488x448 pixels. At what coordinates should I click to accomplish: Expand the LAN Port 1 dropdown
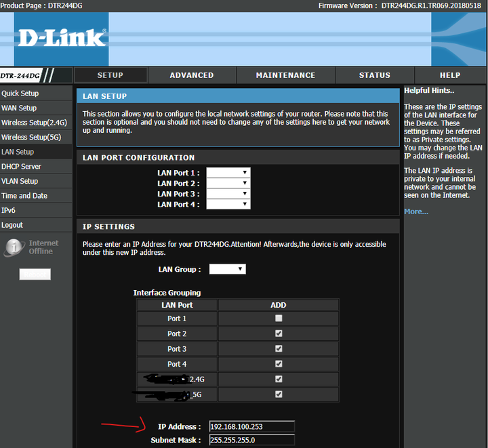(228, 173)
